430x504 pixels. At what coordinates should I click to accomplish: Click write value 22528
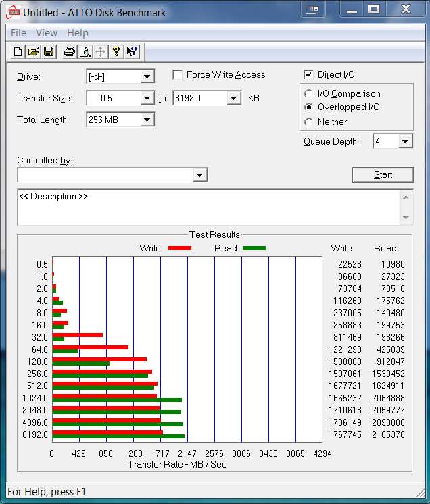pyautogui.click(x=350, y=264)
